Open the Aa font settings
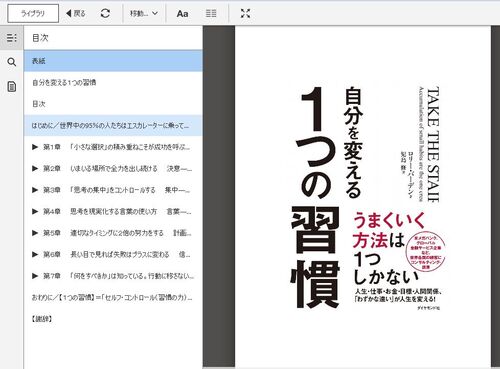 pyautogui.click(x=182, y=14)
